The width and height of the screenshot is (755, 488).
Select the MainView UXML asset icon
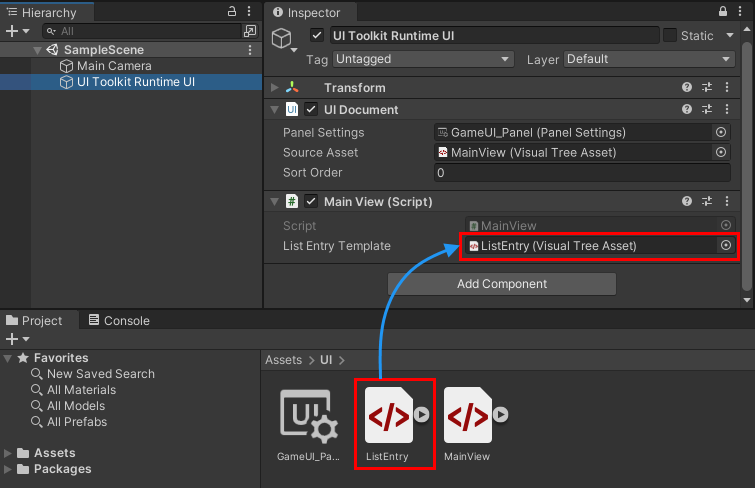click(x=469, y=415)
